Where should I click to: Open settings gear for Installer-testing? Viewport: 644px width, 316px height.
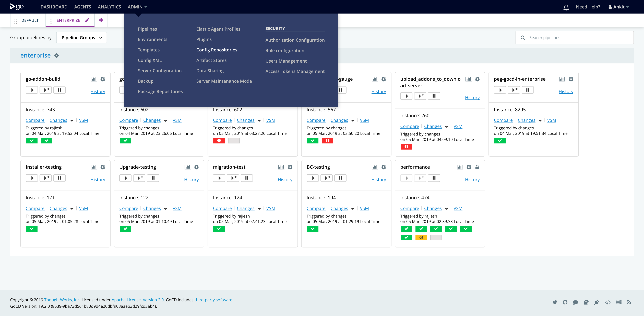(x=103, y=167)
